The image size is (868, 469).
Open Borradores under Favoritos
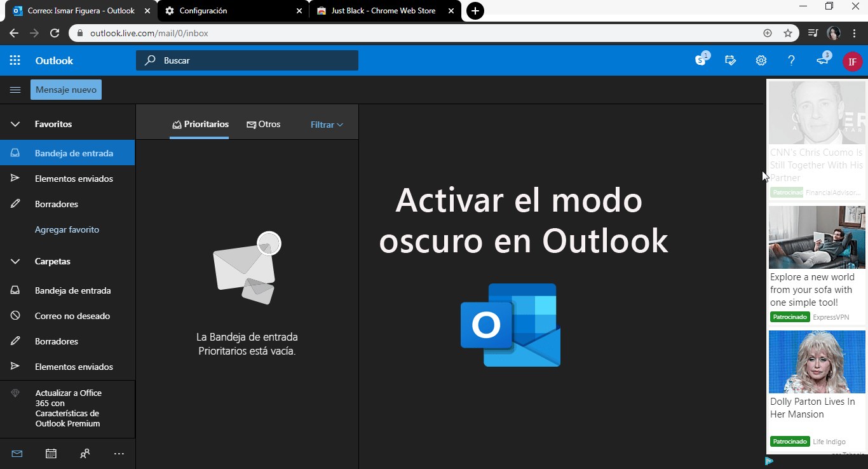(67, 204)
